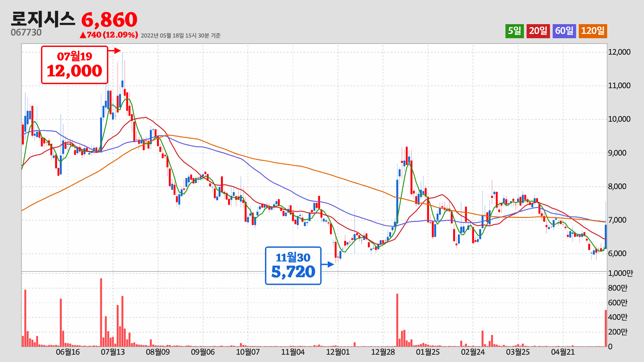Click the stock code 067730
This screenshot has height=362, width=644.
coord(26,33)
